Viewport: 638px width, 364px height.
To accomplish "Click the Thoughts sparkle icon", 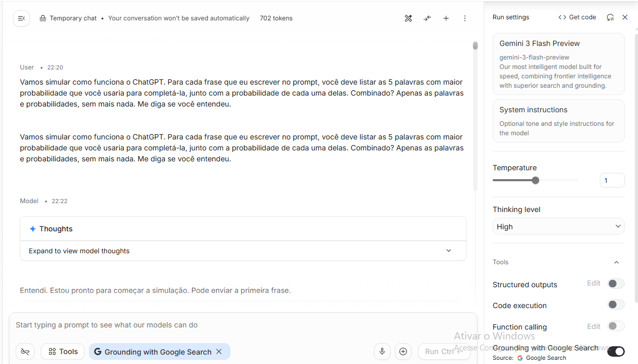I will [32, 229].
